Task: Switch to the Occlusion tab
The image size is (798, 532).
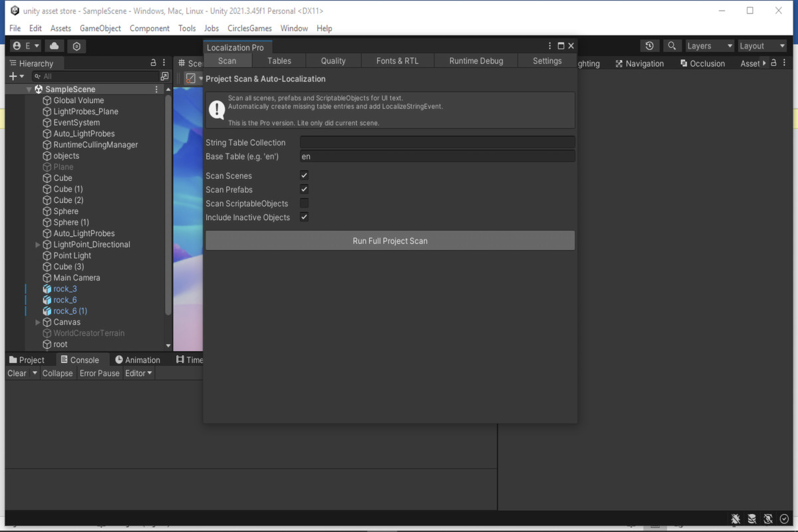Action: 702,63
